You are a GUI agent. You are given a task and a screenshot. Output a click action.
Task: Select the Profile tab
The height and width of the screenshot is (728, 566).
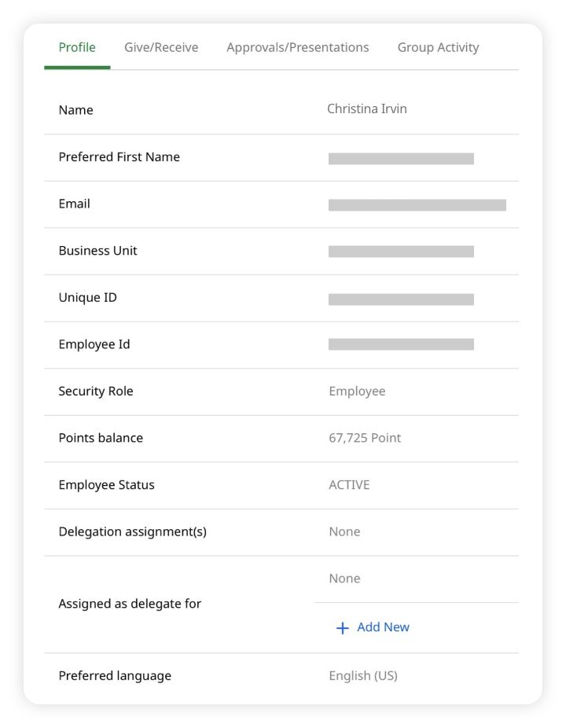[76, 47]
